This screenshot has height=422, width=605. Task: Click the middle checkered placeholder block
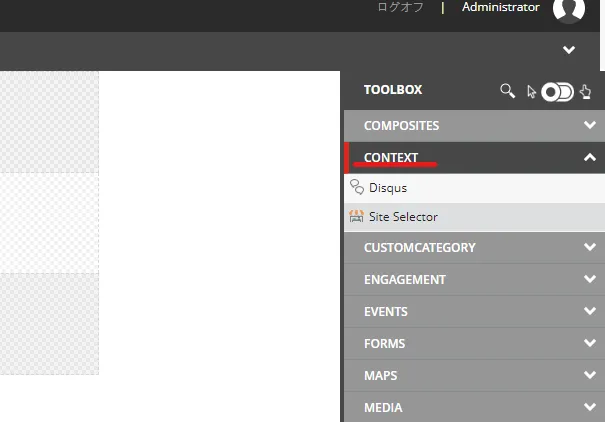point(49,223)
